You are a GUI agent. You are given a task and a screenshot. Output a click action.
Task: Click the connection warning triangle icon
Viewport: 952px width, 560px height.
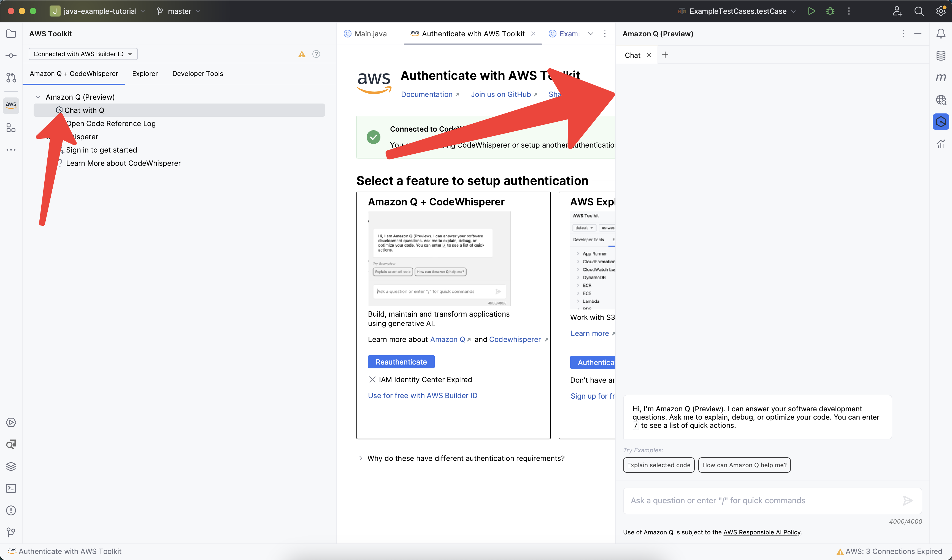click(301, 54)
